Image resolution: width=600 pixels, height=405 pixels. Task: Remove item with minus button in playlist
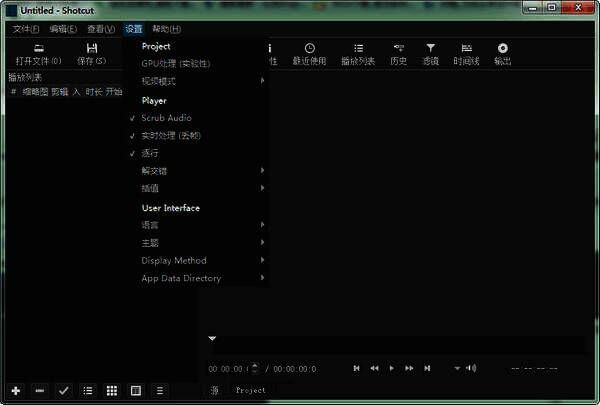click(39, 390)
